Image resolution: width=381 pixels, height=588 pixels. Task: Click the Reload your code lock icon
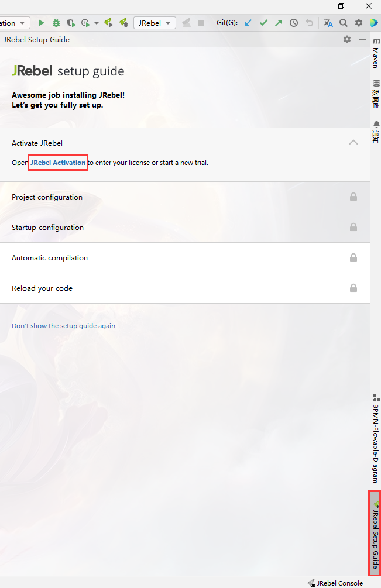353,288
